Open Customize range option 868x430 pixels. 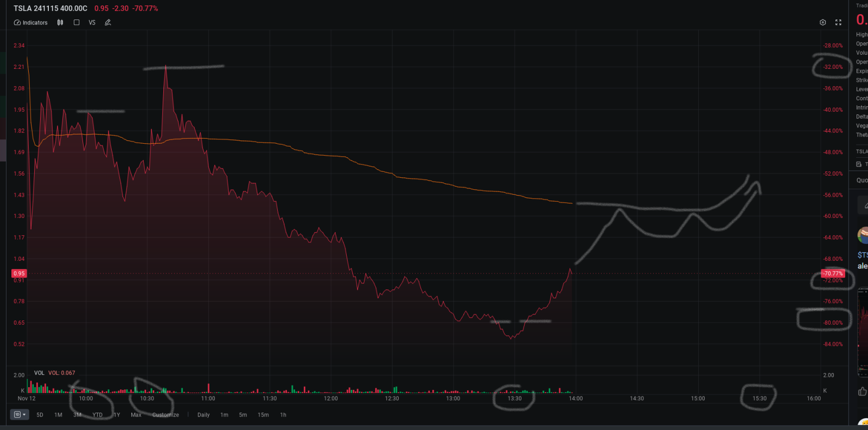point(165,415)
